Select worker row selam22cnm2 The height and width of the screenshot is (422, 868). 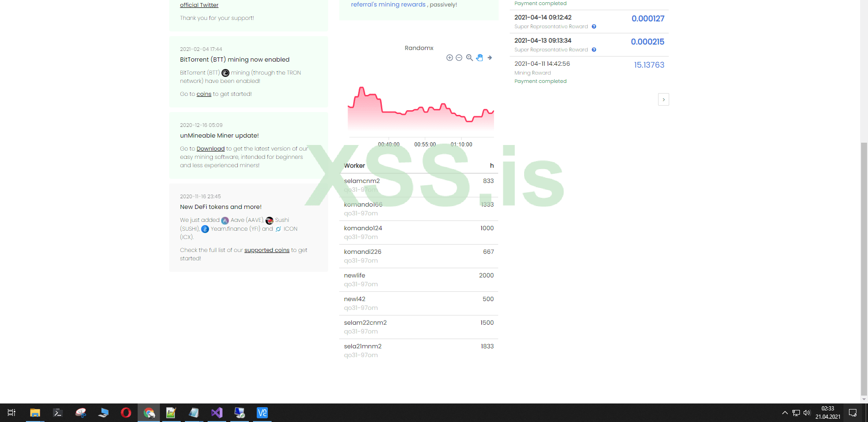coord(419,327)
